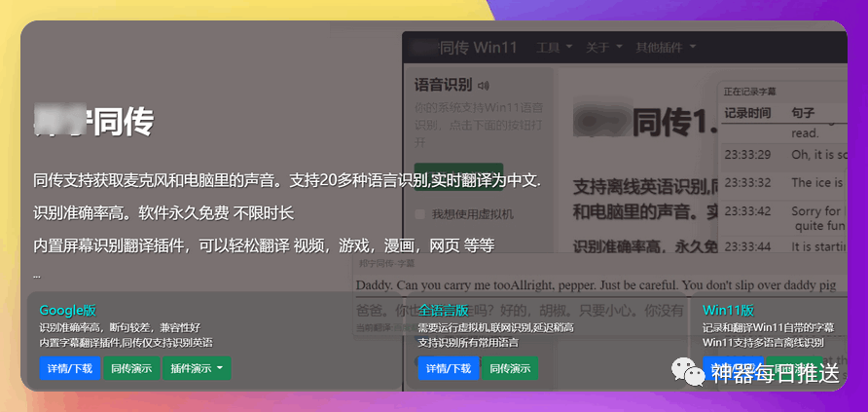Click the English subtitle line starting with Daddy
Image resolution: width=868 pixels, height=412 pixels.
(596, 285)
